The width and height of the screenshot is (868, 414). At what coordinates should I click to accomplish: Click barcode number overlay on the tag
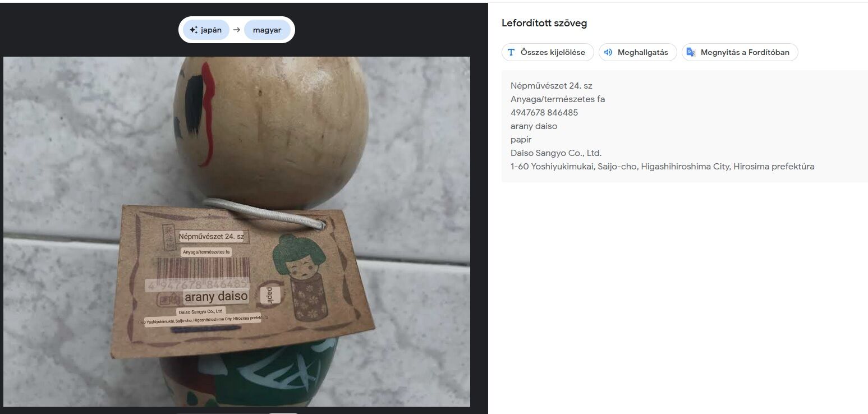(196, 284)
